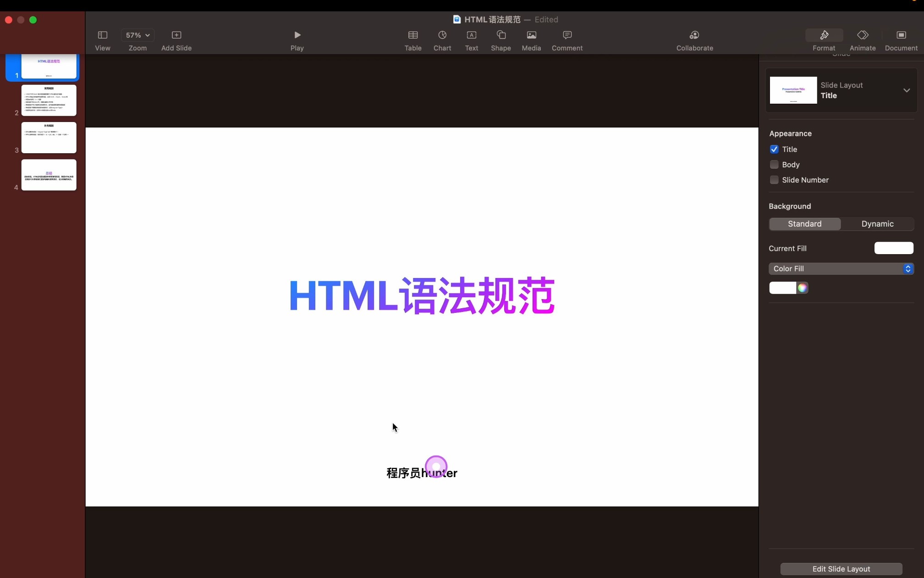Add a Comment from the toolbar
The height and width of the screenshot is (578, 924).
(x=567, y=35)
